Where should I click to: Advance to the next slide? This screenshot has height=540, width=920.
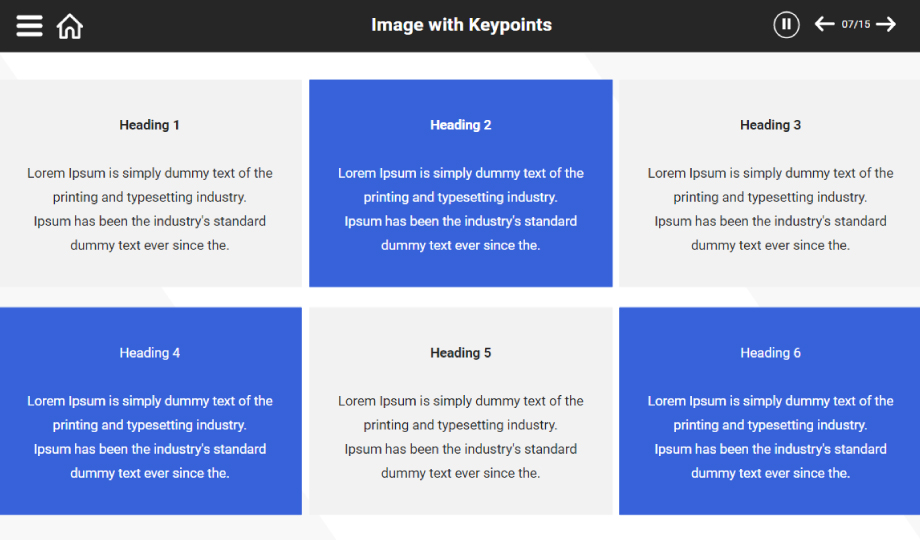click(x=886, y=24)
